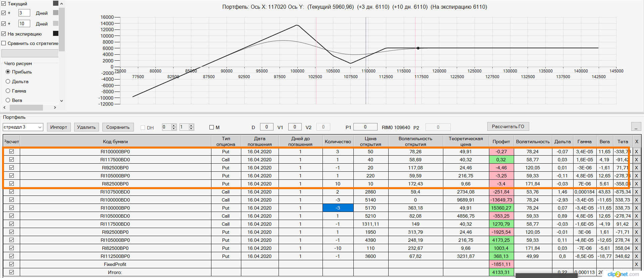This screenshot has width=644, height=278.
Task: Click the black dot marker on the profit chart
Action: 418,48
